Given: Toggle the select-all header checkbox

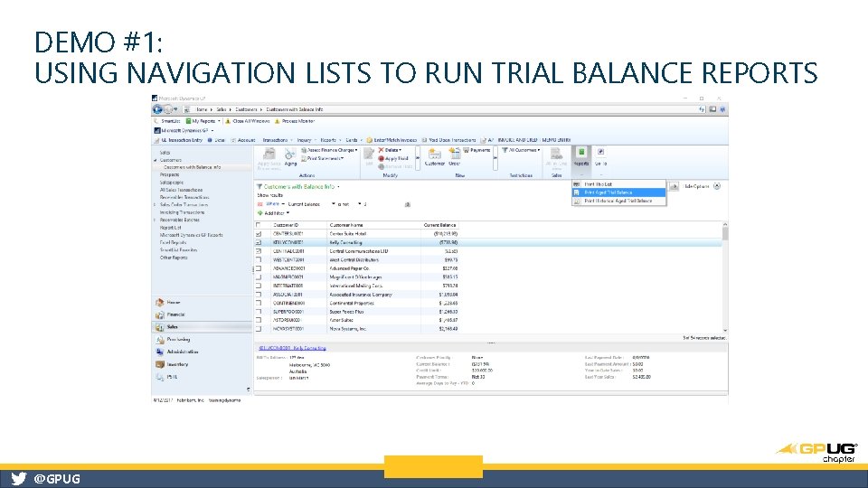Looking at the screenshot, I should (x=258, y=225).
